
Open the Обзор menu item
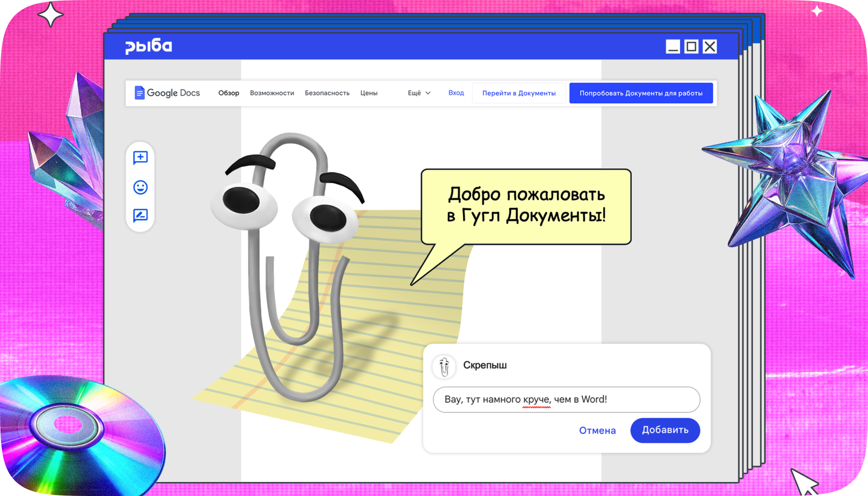(229, 93)
